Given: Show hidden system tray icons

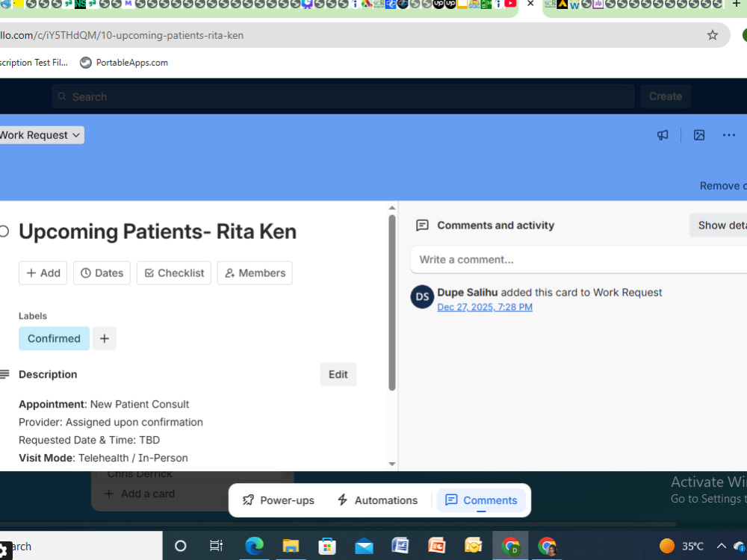Looking at the screenshot, I should click(722, 547).
